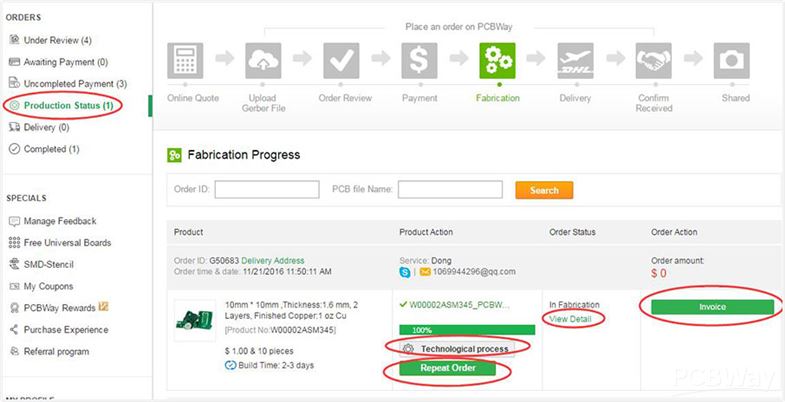Click the My Coupons ticket icon
Viewport: 785px width, 402px height.
click(x=15, y=286)
